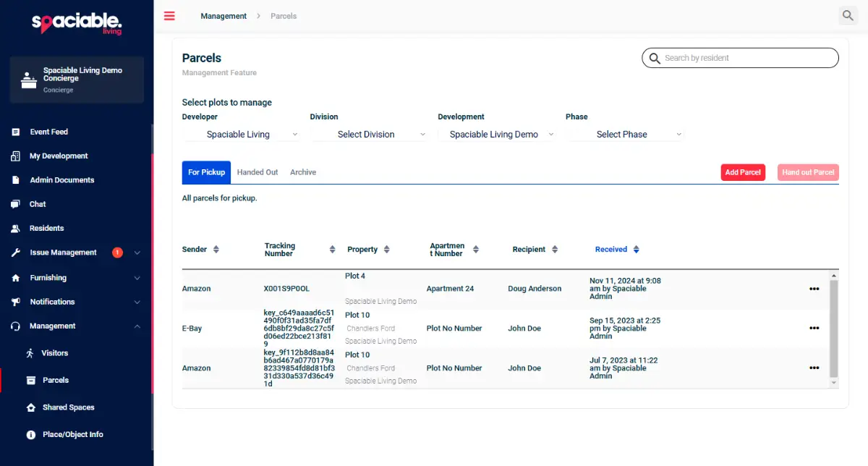Click the Plot 4 property cell

pos(355,276)
